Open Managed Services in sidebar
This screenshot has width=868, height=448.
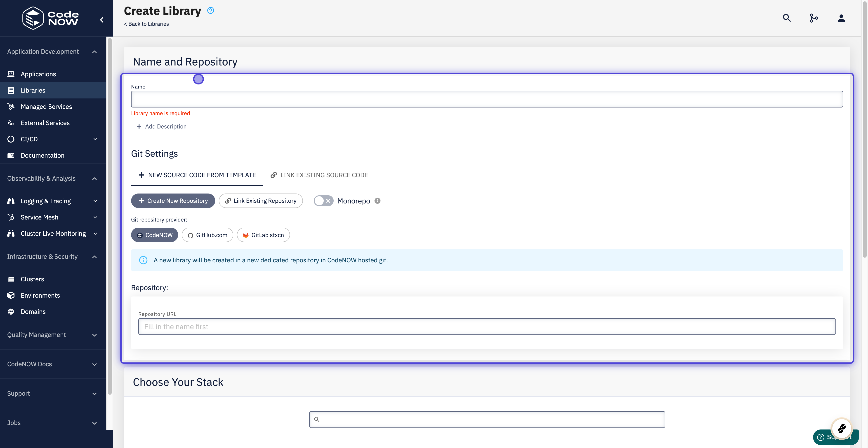pos(53,106)
